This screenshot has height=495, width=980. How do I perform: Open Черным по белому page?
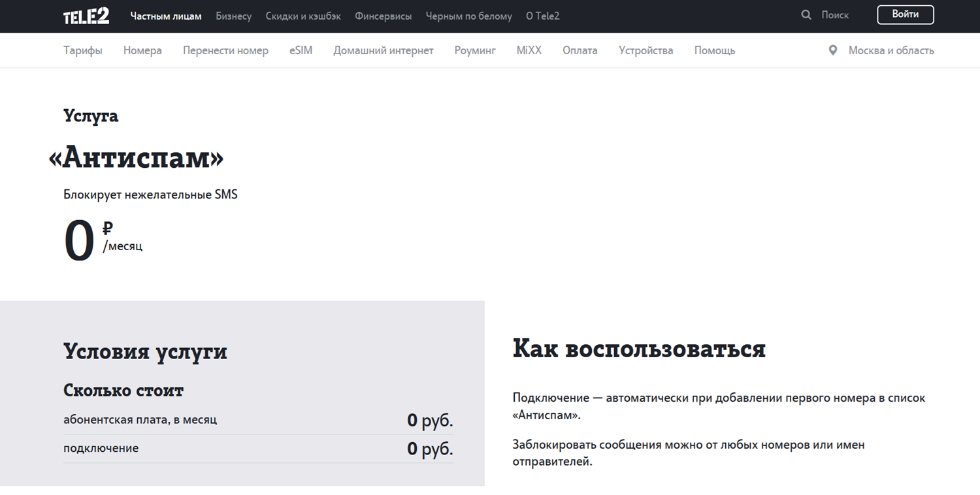point(469,16)
